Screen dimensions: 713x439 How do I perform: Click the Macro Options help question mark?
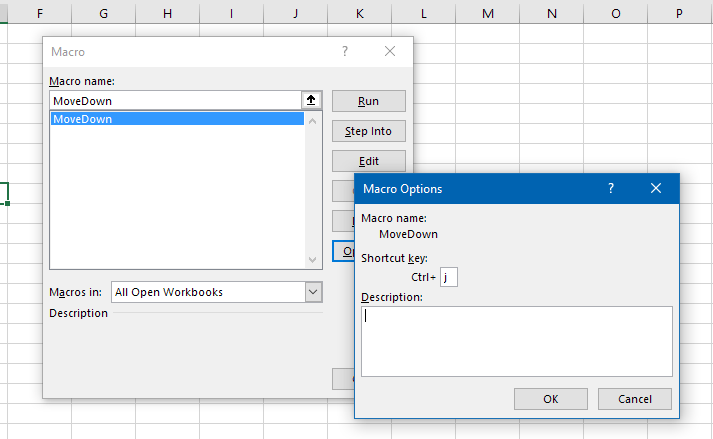click(610, 188)
